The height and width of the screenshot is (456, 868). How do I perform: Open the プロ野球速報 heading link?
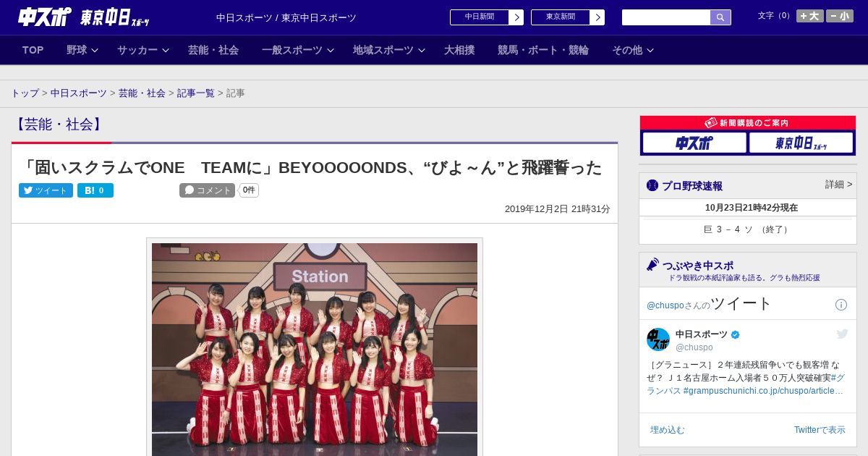tap(692, 186)
